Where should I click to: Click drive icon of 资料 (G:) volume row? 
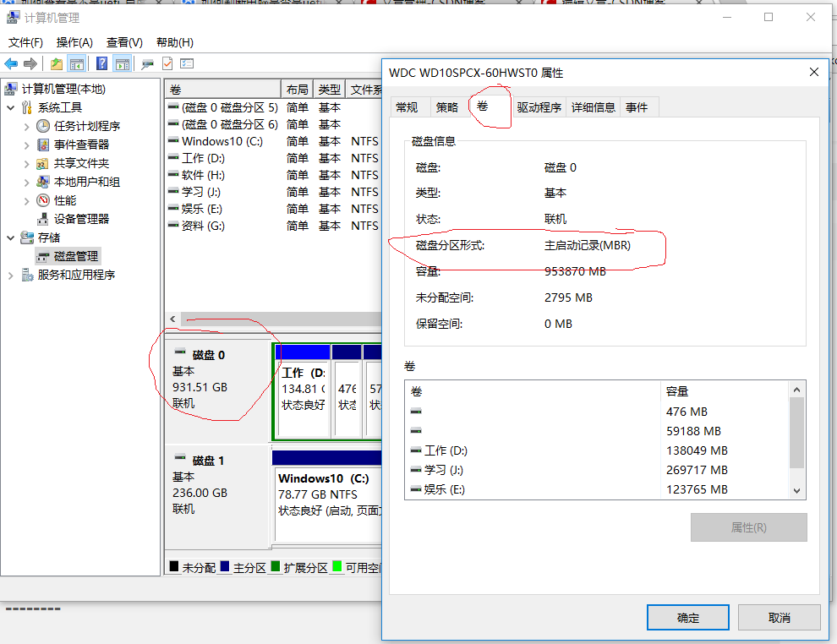[173, 225]
